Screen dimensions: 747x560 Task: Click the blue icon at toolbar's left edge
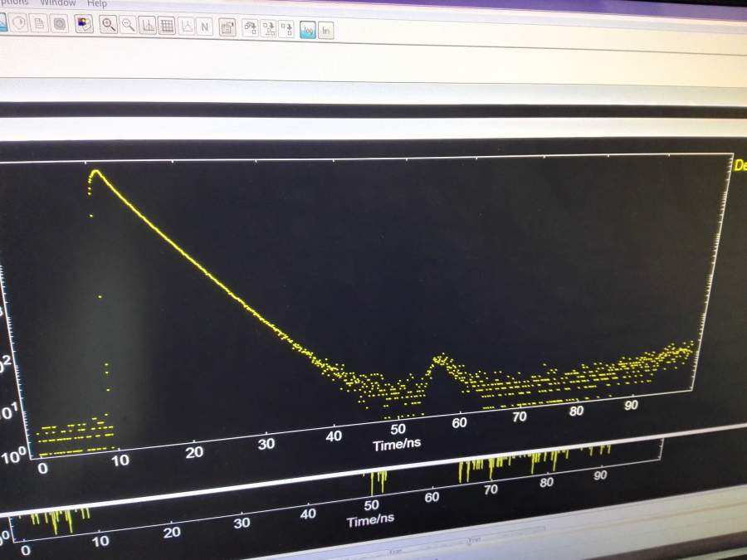(x=2, y=22)
